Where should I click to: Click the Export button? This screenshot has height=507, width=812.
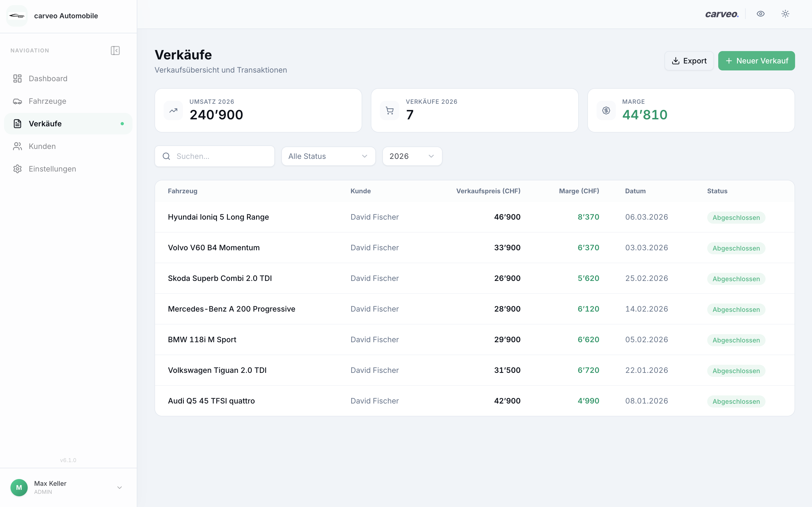point(689,61)
